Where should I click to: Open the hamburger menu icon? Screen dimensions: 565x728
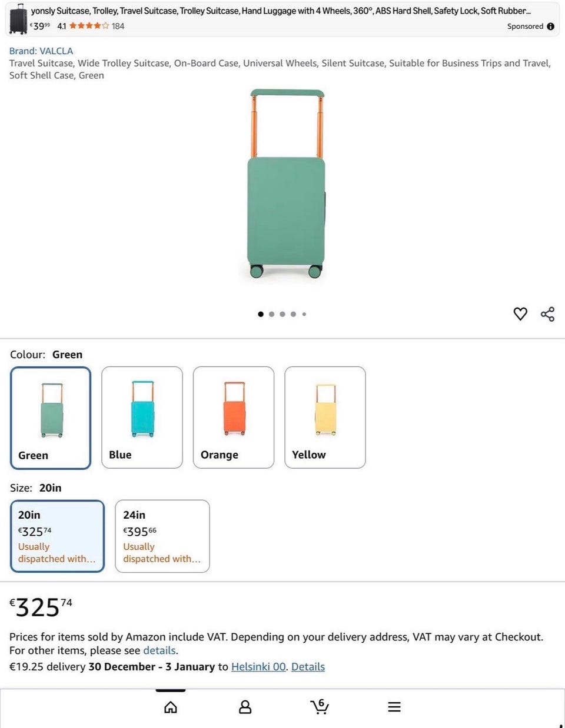click(x=394, y=707)
